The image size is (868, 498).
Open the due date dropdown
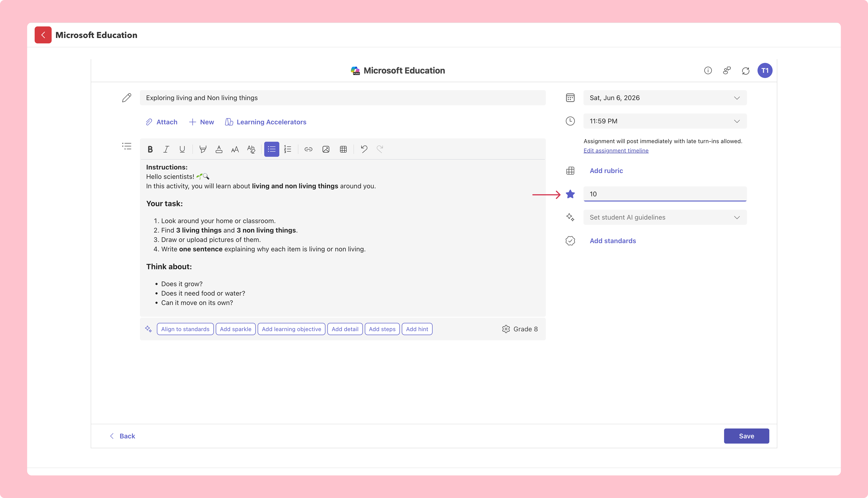click(x=665, y=98)
